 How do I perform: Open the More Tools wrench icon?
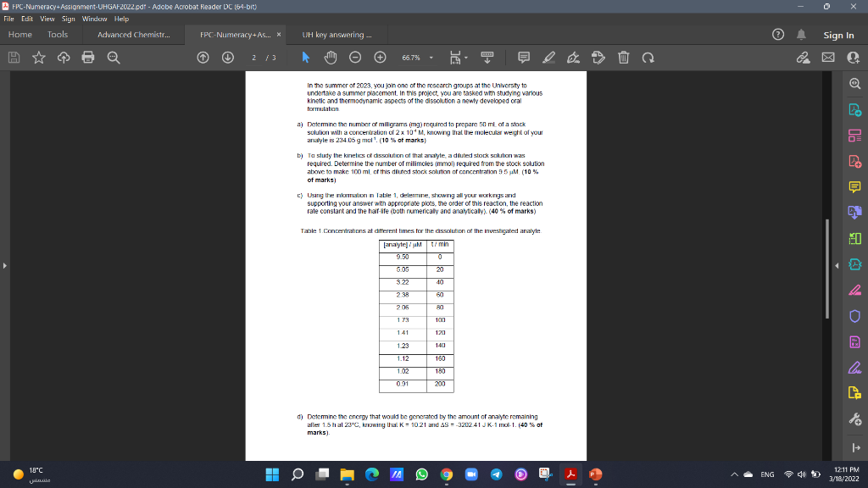[x=854, y=419]
